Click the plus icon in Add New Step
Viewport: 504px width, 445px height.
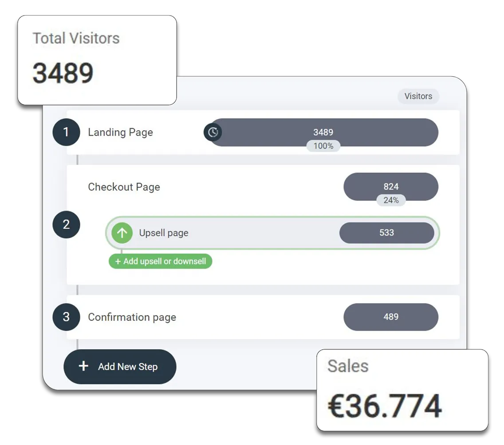point(83,367)
